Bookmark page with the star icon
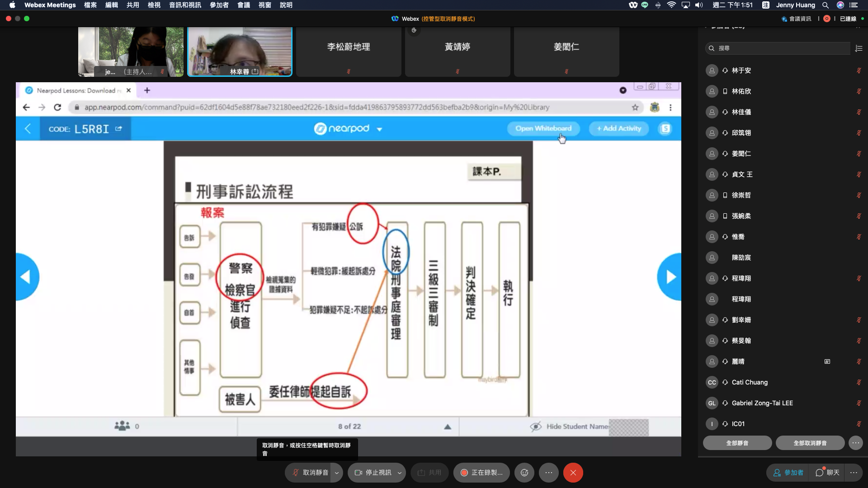 click(635, 108)
